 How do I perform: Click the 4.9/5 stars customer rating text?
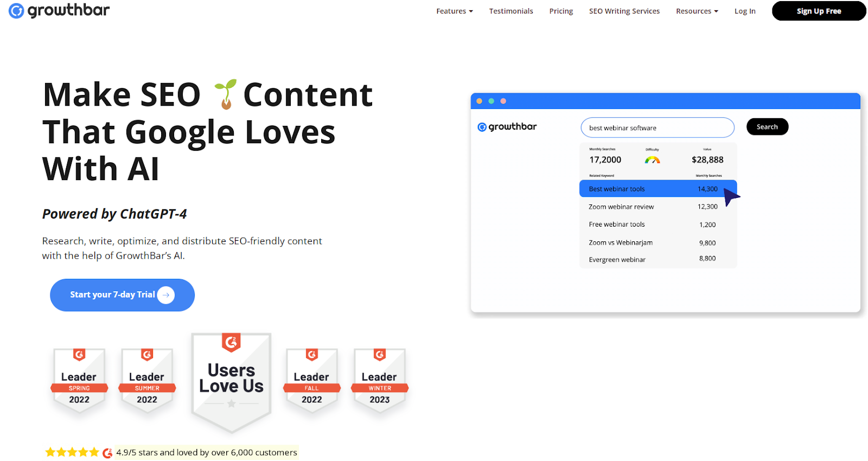click(207, 452)
